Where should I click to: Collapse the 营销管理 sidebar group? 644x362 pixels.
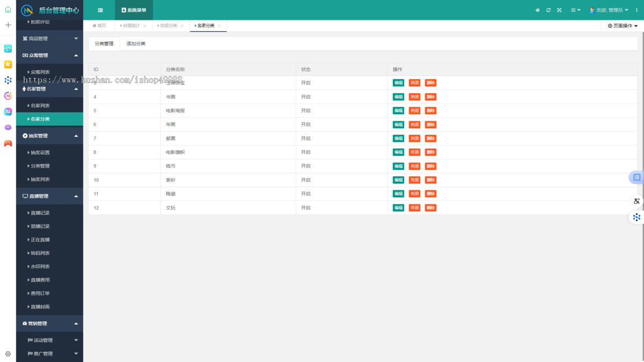coord(50,323)
